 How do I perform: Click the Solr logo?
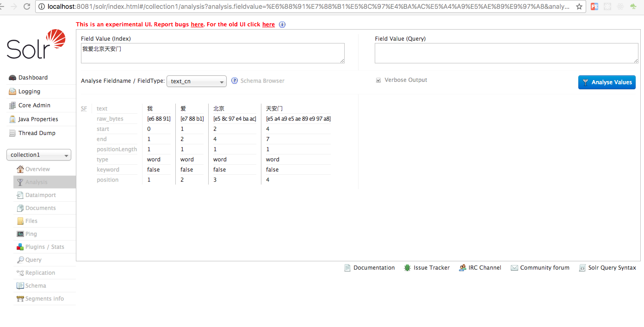pos(36,44)
